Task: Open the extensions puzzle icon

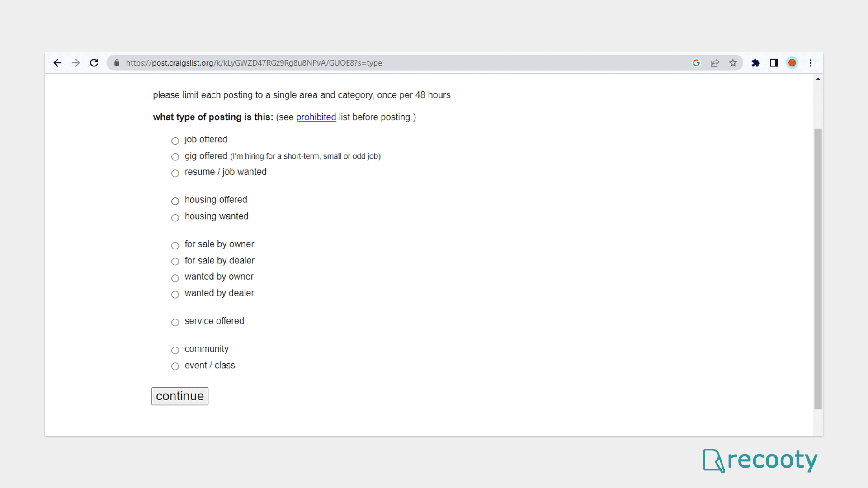Action: [755, 63]
